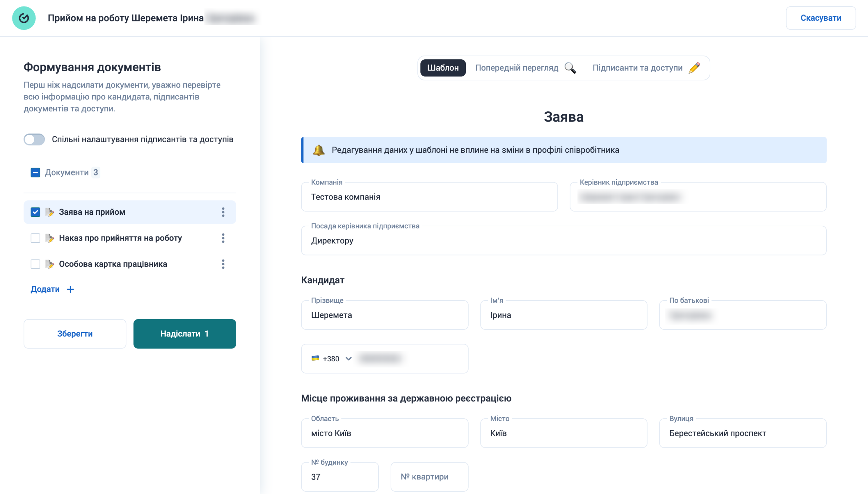The image size is (868, 494).
Task: Check the Особова картка працівника checkbox
Action: click(x=35, y=264)
